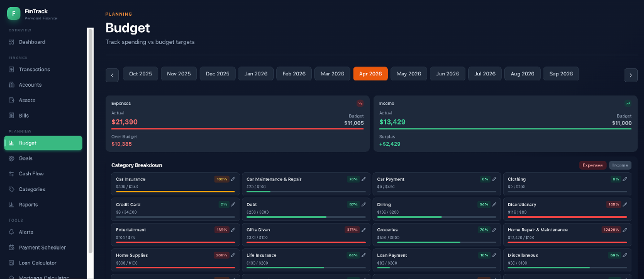Select the May 2026 month tab
The width and height of the screenshot is (644, 279).
(409, 74)
